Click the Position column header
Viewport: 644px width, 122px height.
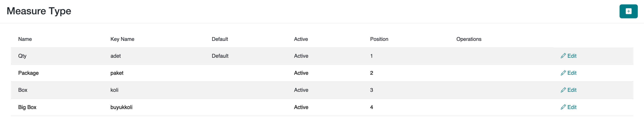379,39
